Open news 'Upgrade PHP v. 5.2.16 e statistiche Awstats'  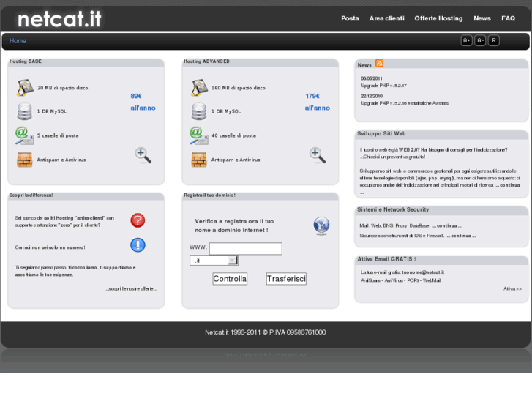point(405,103)
